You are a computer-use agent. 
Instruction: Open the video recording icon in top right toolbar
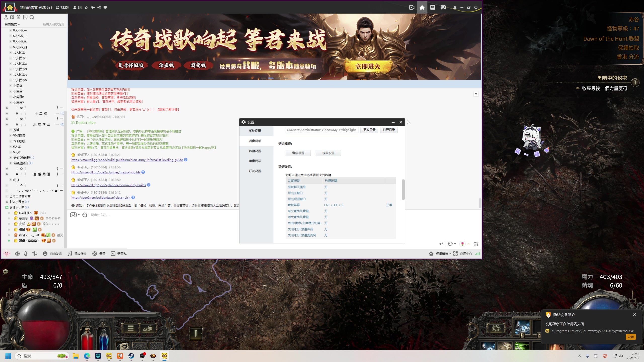point(412,7)
